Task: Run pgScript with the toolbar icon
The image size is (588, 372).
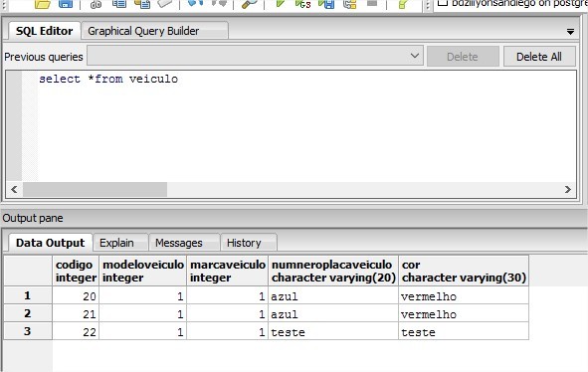Action: point(303,4)
